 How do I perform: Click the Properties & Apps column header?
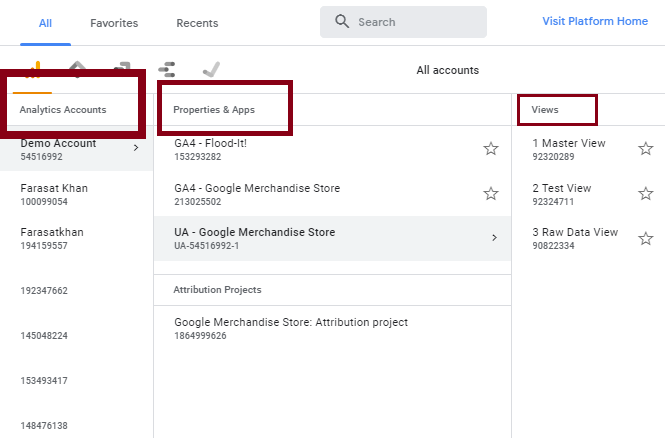(x=214, y=110)
